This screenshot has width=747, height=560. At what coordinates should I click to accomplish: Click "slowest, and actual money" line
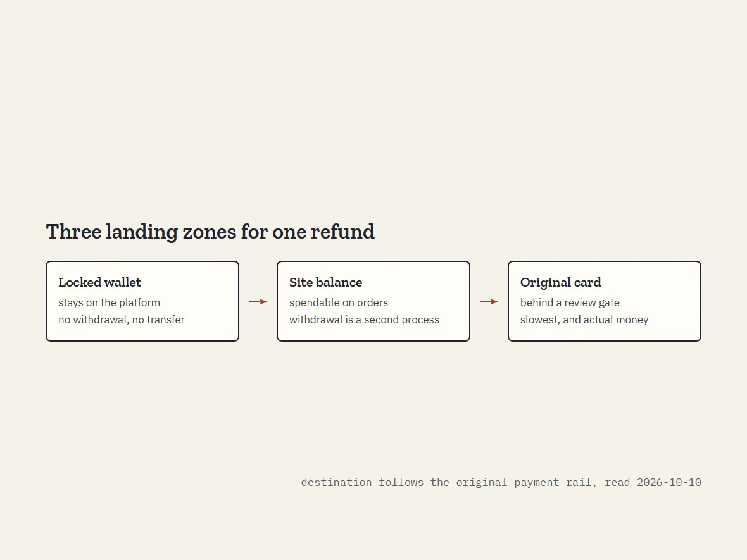pyautogui.click(x=584, y=320)
